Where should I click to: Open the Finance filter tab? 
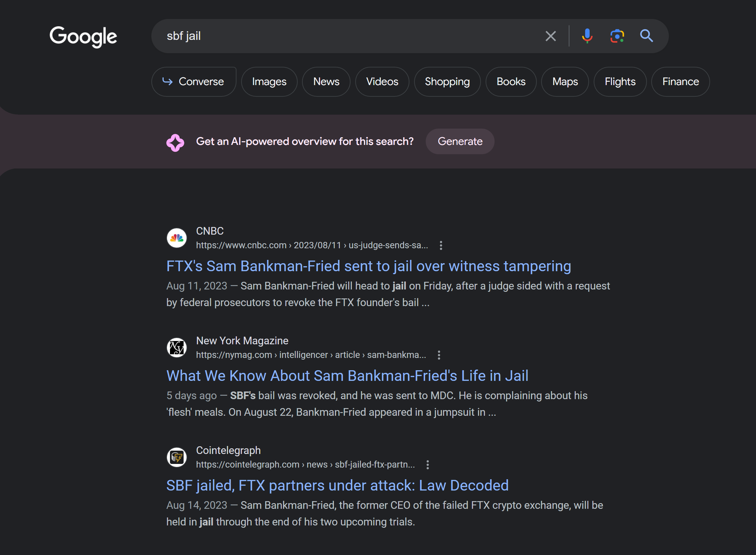tap(680, 82)
